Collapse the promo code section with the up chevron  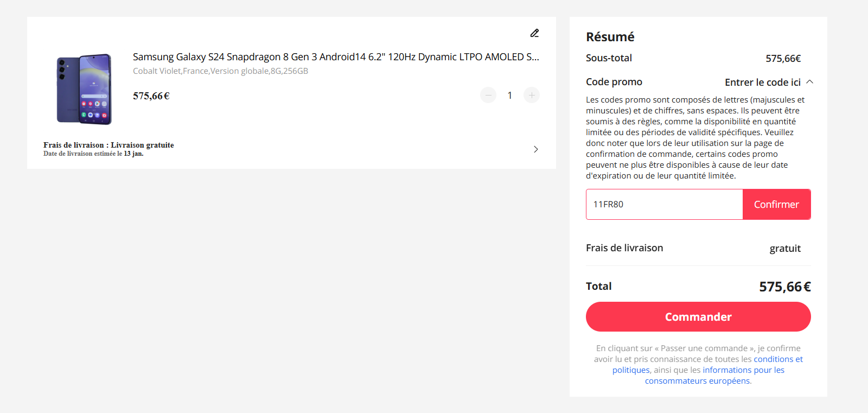(x=810, y=81)
